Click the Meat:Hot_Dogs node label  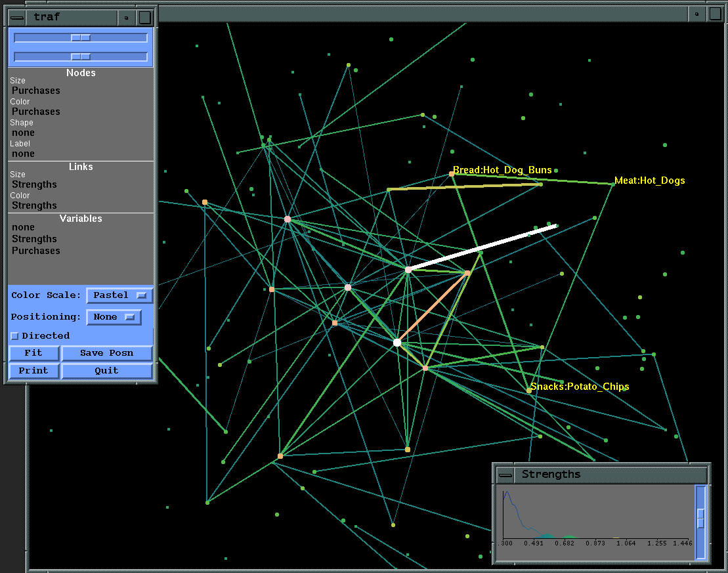click(649, 180)
